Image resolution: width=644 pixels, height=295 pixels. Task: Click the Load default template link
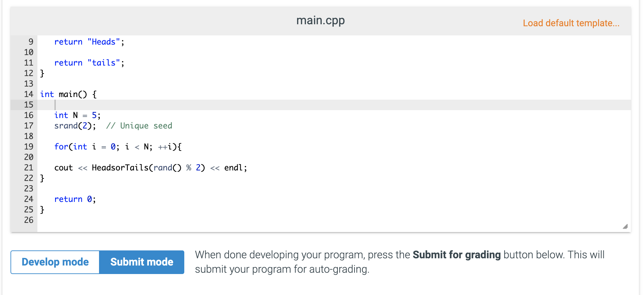[571, 23]
